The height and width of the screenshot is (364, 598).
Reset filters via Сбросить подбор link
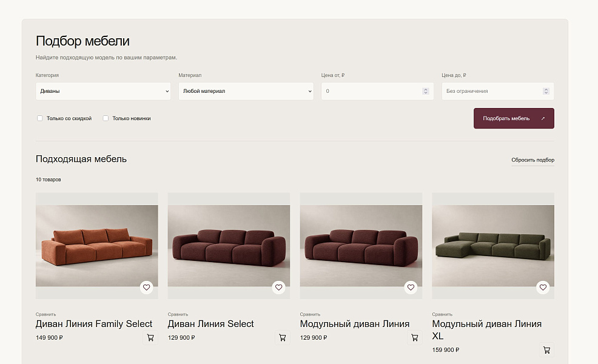click(x=532, y=160)
